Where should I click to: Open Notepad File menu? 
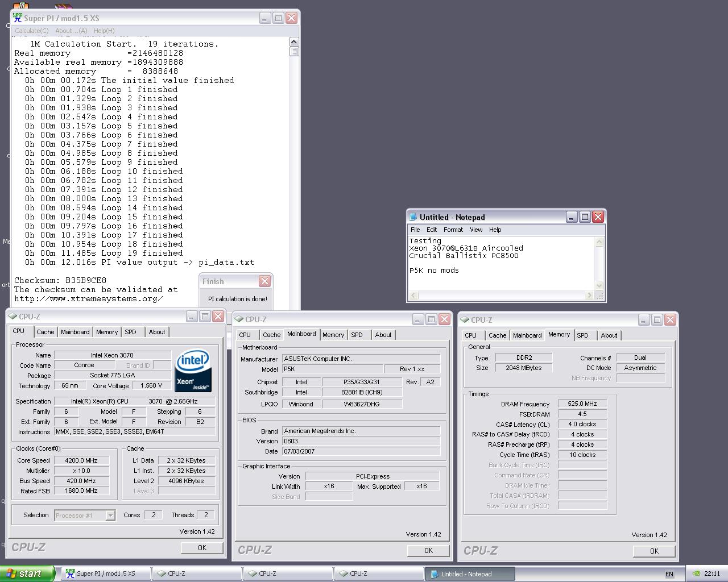[415, 230]
